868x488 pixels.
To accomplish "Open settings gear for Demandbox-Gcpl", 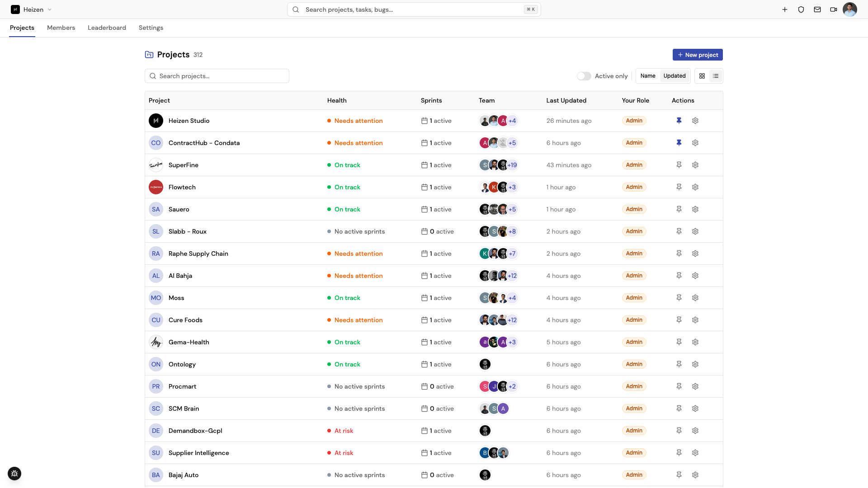I will (x=695, y=431).
